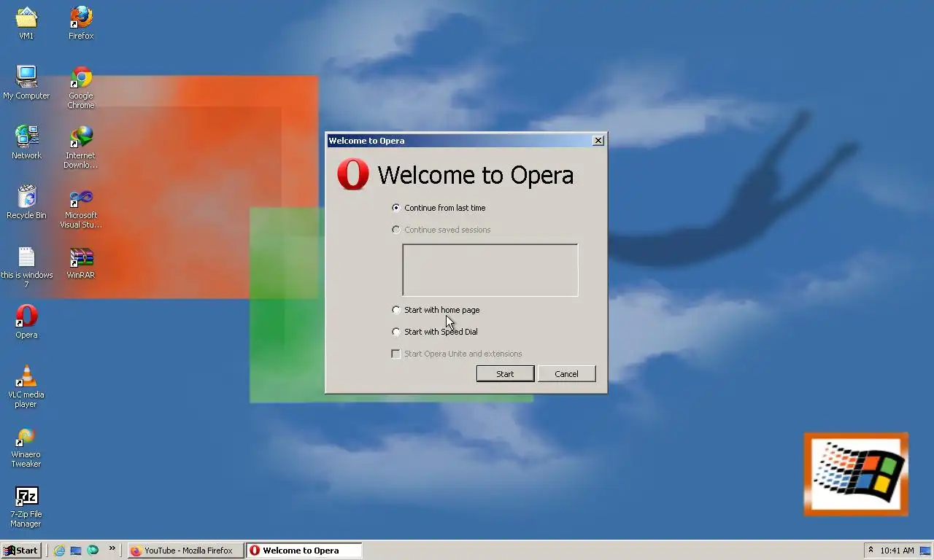Select the Opera desktop shortcut
The image size is (934, 560).
(x=26, y=322)
